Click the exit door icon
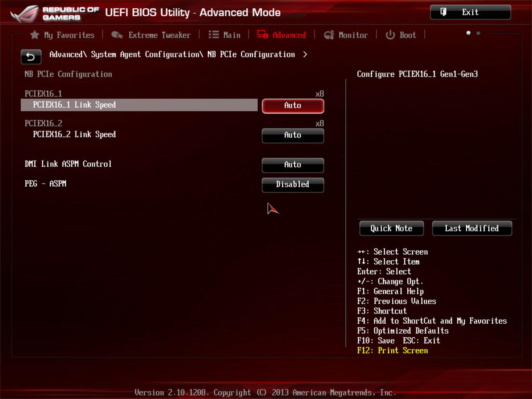The image size is (532, 399). point(443,12)
